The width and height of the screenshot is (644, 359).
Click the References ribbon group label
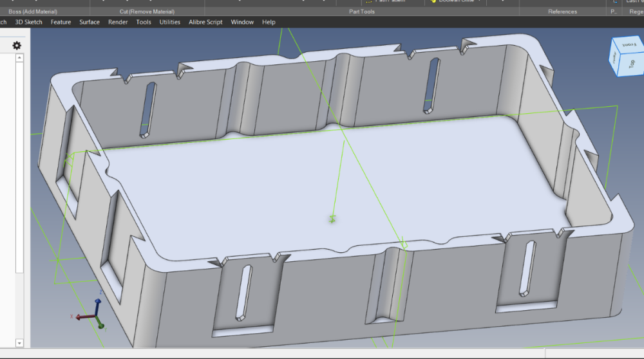click(563, 12)
